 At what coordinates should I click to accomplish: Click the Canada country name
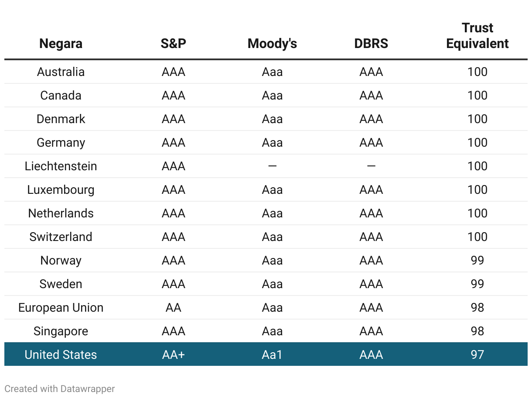tap(61, 96)
